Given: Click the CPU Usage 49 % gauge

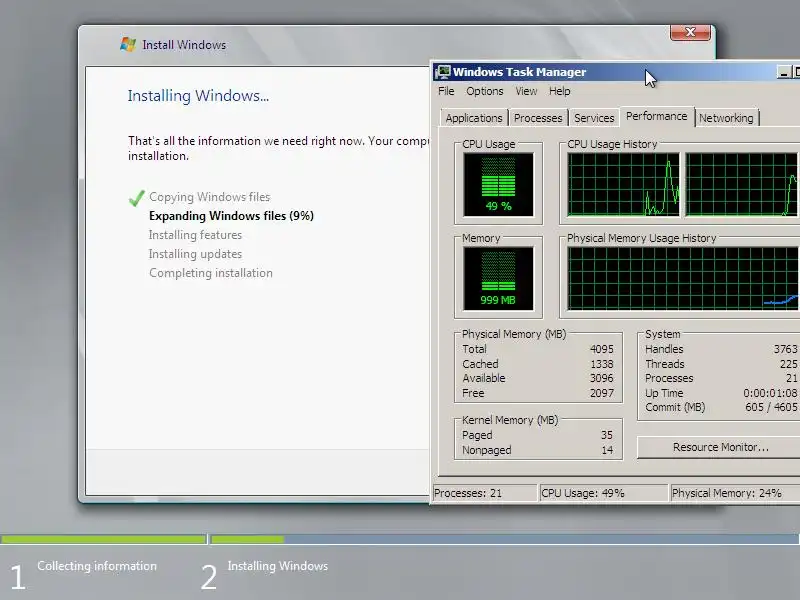Looking at the screenshot, I should point(498,185).
